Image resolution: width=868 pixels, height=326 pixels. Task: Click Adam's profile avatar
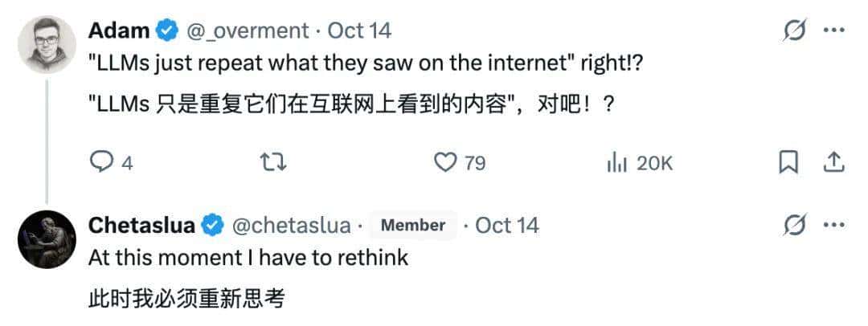[47, 45]
